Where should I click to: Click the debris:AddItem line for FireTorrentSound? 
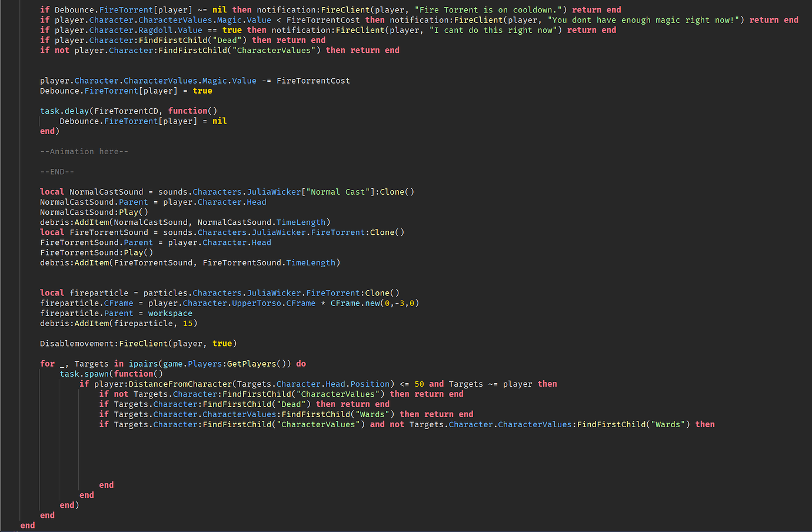coord(188,262)
